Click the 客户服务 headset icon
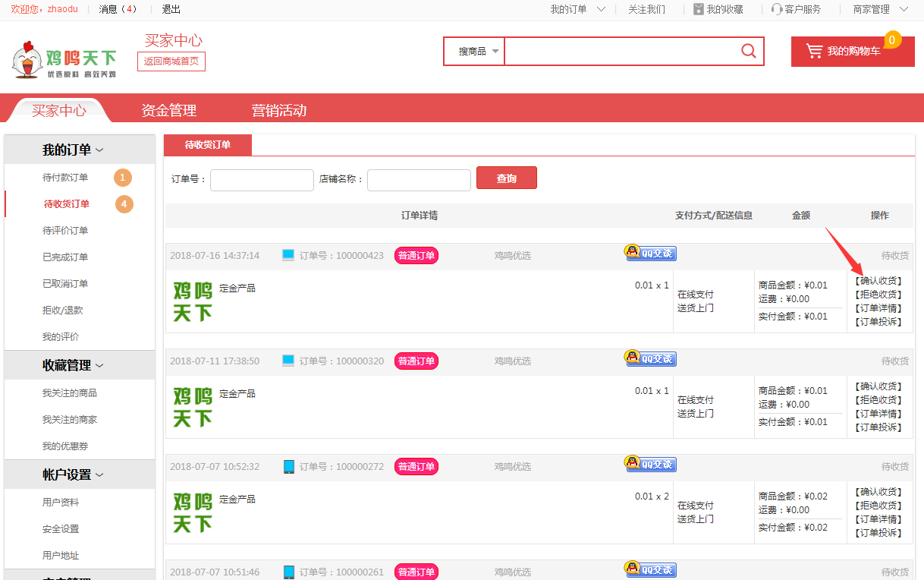924x580 pixels. coord(776,9)
